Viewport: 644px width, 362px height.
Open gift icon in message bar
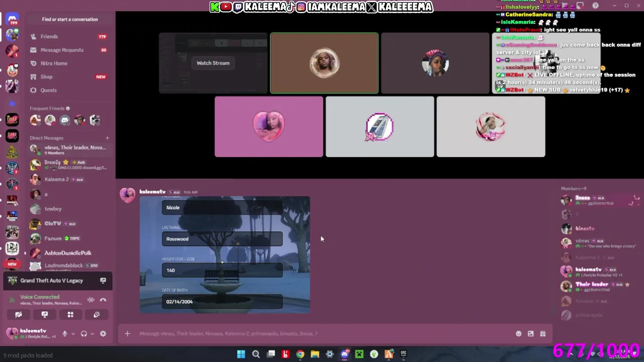click(543, 333)
